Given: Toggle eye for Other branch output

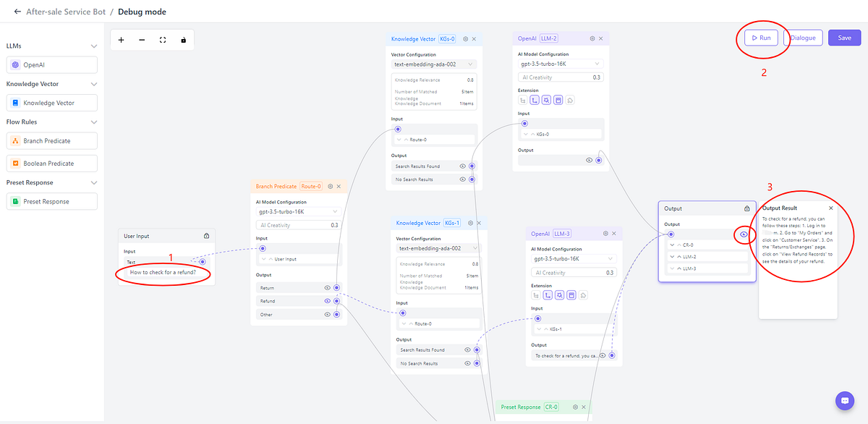Looking at the screenshot, I should pos(328,315).
